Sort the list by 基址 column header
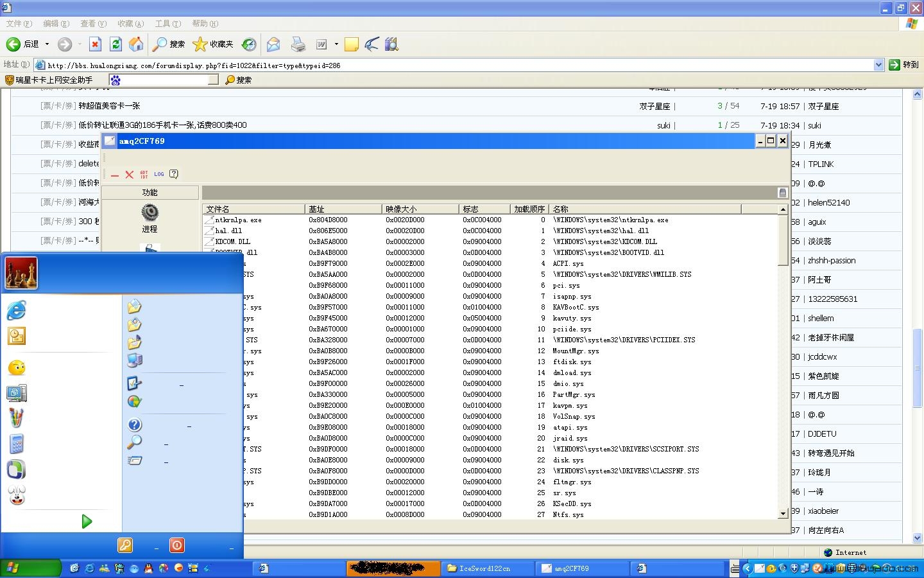 coord(343,209)
